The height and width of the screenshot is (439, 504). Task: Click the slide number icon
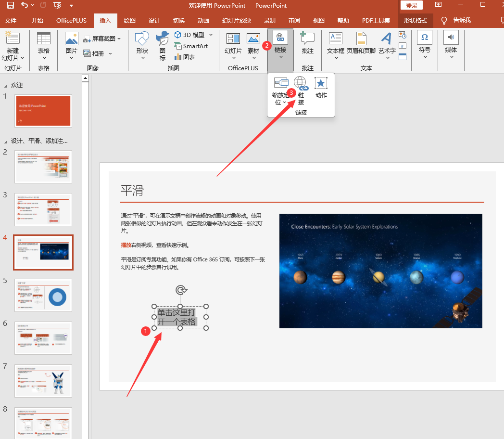coord(403,46)
